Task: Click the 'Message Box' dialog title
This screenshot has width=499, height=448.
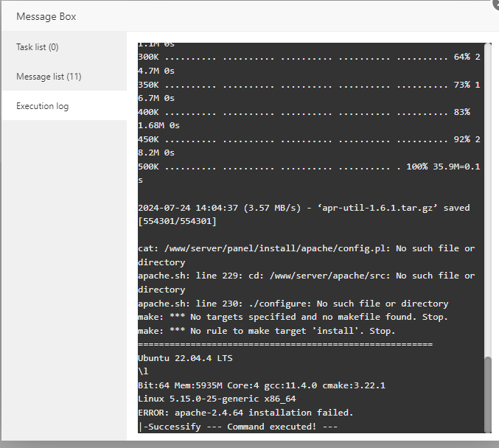Action: pos(46,16)
